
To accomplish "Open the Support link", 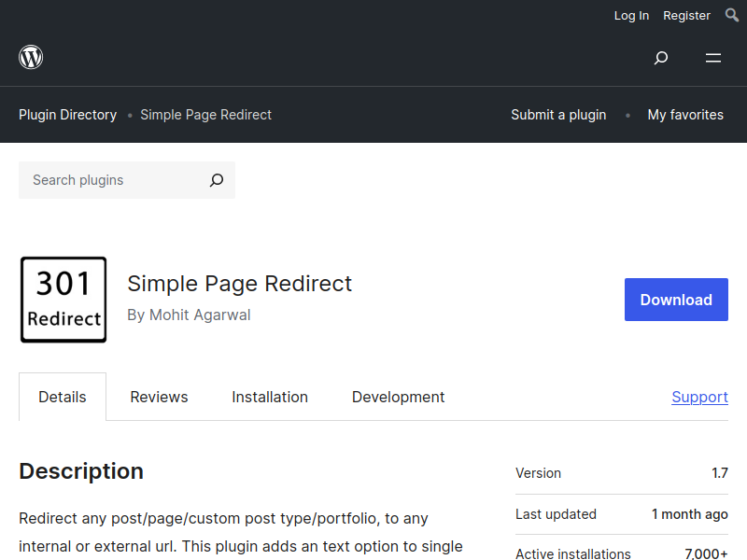I will (699, 397).
